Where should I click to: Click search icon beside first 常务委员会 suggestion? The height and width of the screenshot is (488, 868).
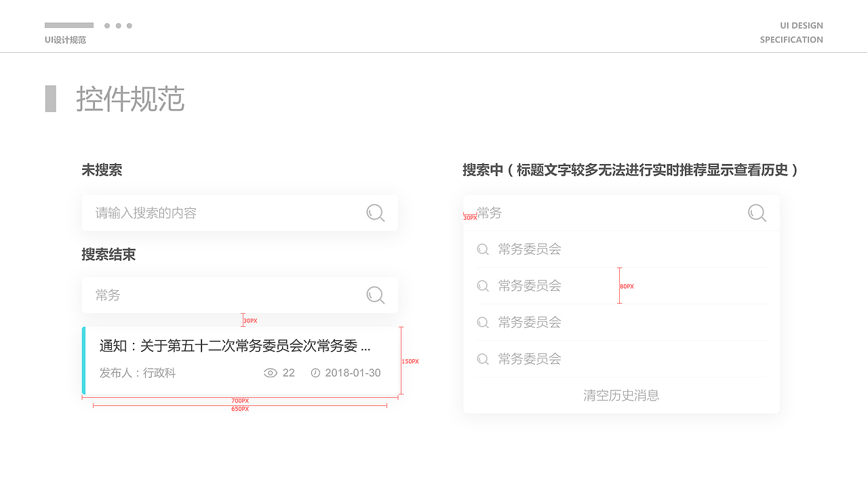coord(483,249)
